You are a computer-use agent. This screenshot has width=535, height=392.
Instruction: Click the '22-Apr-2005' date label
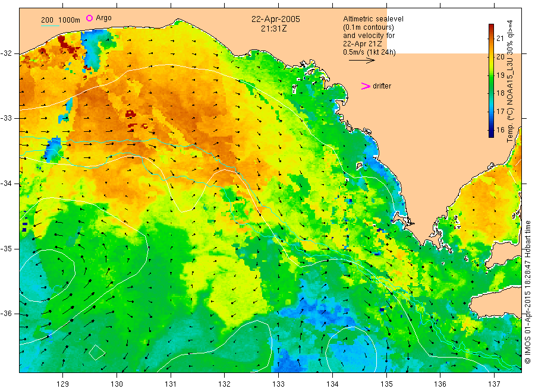[276, 19]
